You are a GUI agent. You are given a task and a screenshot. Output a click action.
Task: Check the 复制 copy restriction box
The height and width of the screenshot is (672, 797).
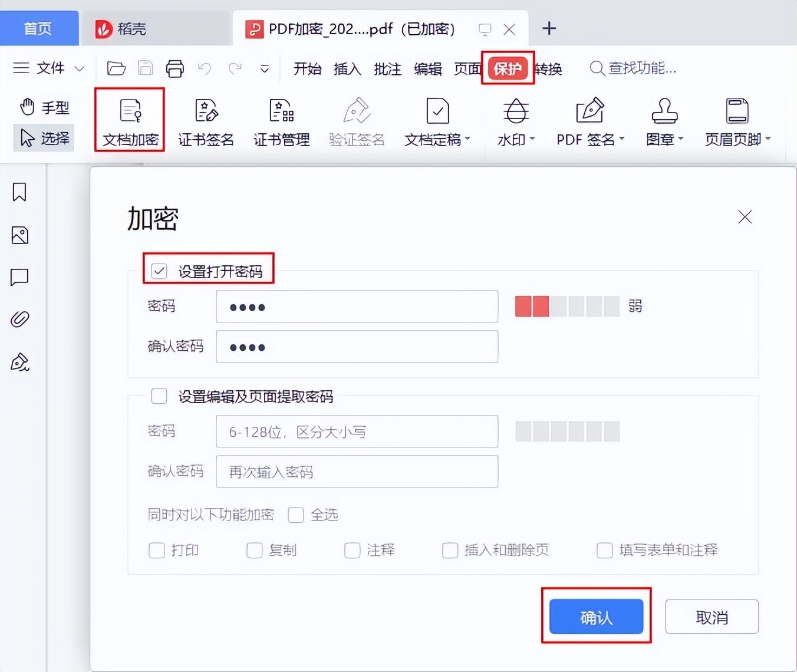pyautogui.click(x=255, y=550)
